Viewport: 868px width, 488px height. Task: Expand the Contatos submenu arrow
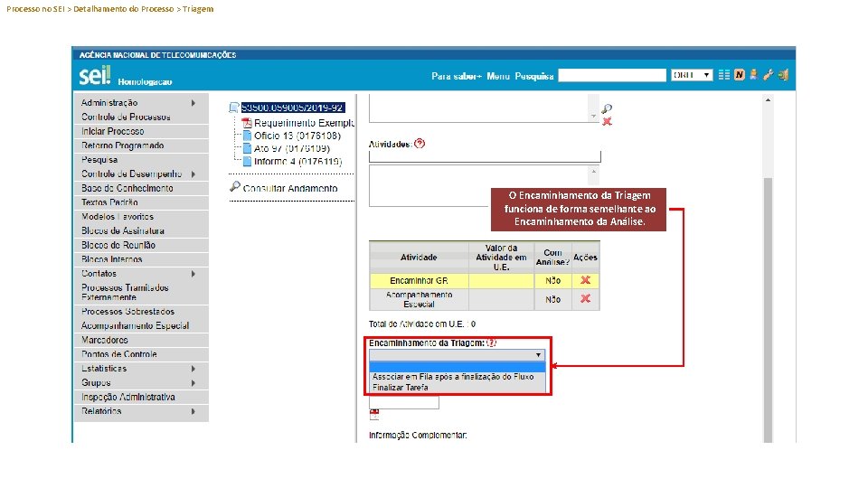[x=193, y=273]
